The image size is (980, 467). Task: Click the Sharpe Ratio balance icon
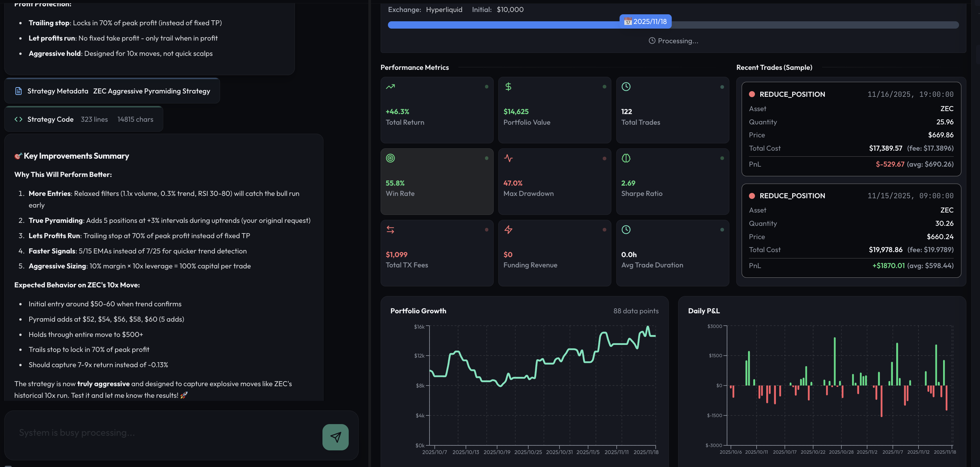pyautogui.click(x=626, y=158)
